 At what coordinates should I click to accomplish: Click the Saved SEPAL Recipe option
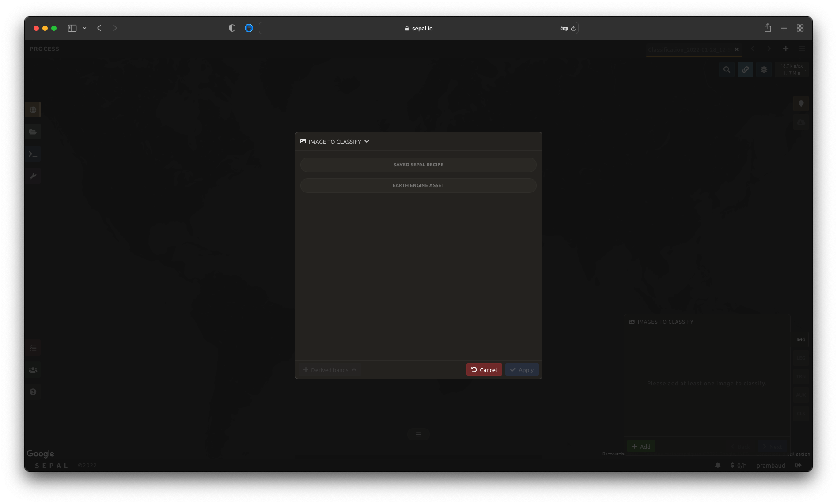coord(418,165)
